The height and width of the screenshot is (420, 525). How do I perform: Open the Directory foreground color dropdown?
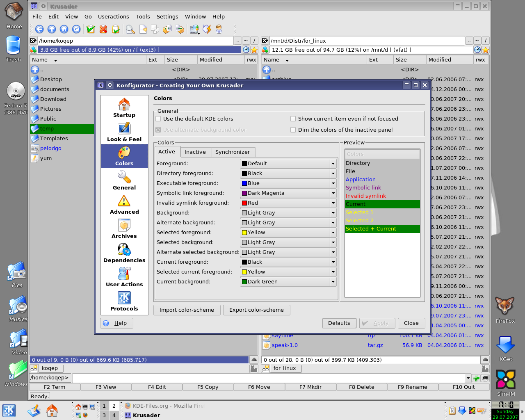coord(288,173)
